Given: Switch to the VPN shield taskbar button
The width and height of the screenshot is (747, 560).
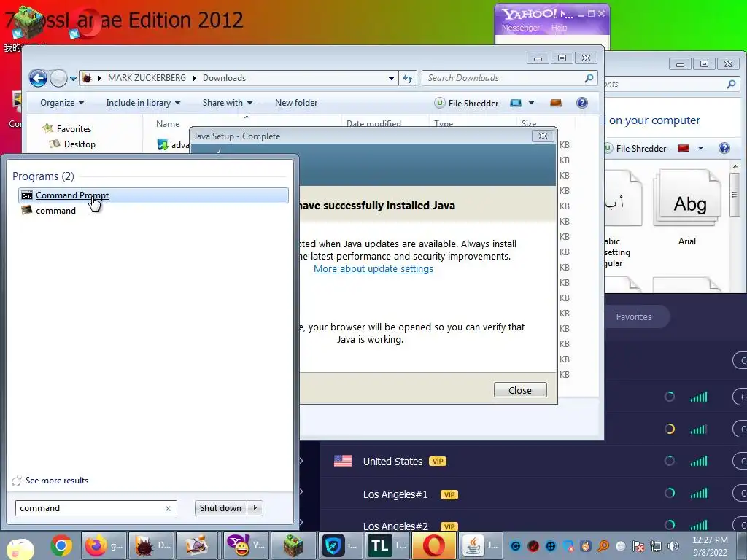Looking at the screenshot, I should pyautogui.click(x=340, y=545).
